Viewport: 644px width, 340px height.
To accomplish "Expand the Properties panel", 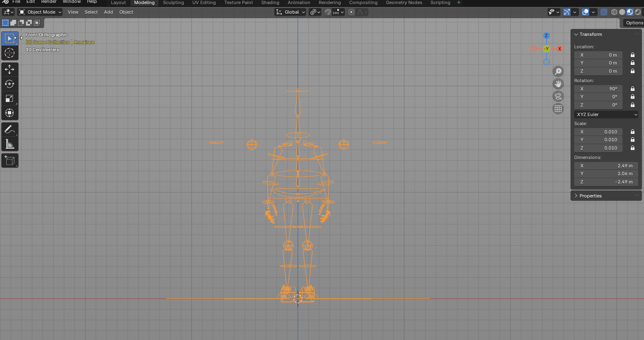I will pyautogui.click(x=590, y=196).
